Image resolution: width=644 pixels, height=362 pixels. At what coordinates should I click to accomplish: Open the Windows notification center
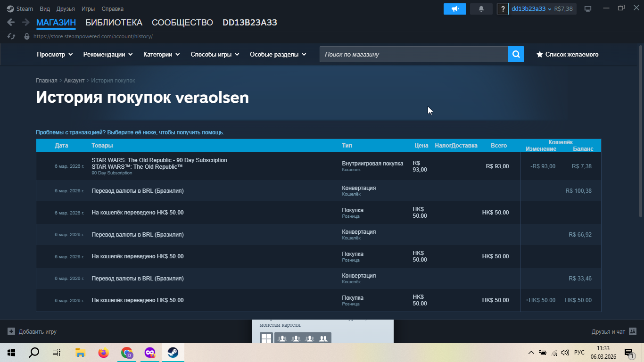(x=628, y=353)
